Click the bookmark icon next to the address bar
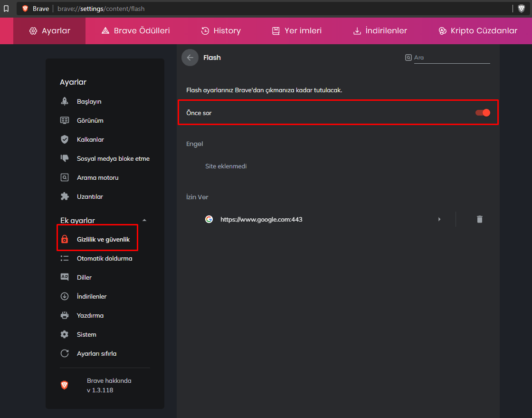Image resolution: width=532 pixels, height=418 pixels. pyautogui.click(x=7, y=8)
